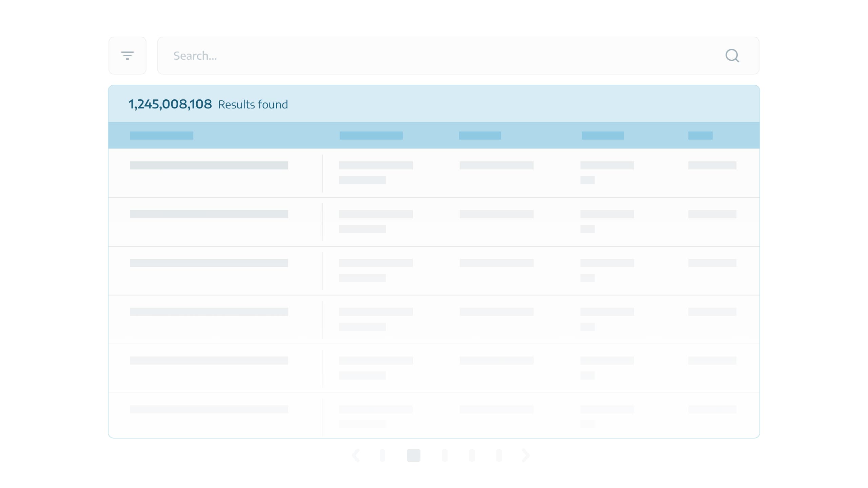This screenshot has width=868, height=488.
Task: Click the magnifying glass search icon
Action: (732, 56)
